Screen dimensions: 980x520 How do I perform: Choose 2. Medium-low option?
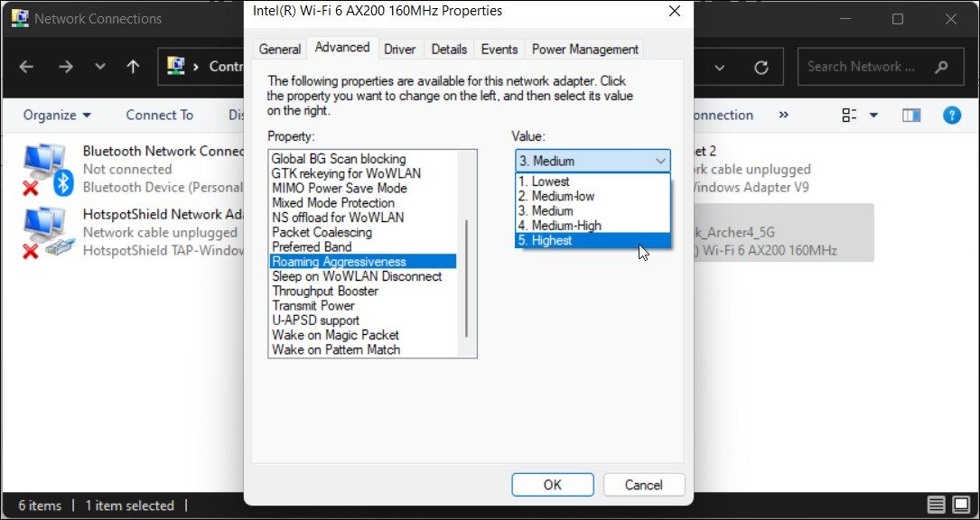[x=593, y=196]
